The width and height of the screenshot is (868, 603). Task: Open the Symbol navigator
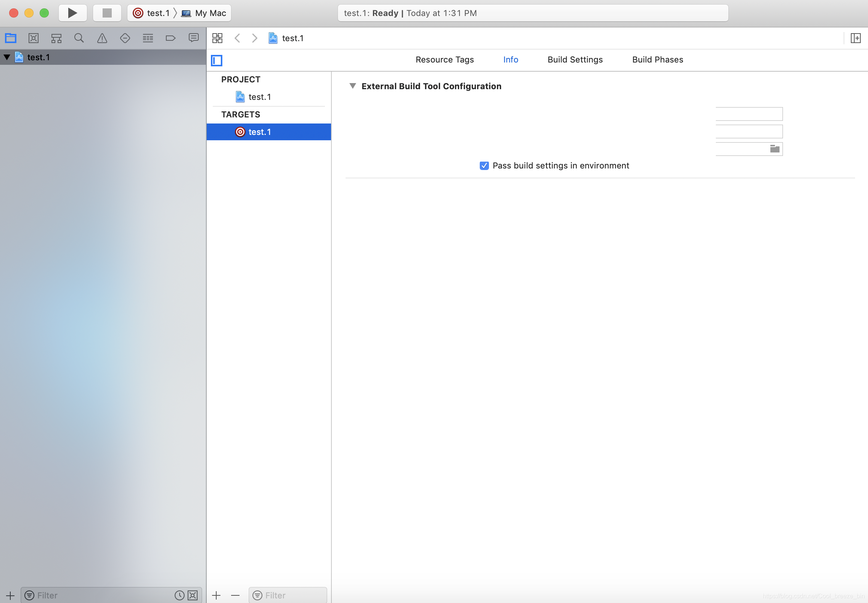(x=56, y=38)
